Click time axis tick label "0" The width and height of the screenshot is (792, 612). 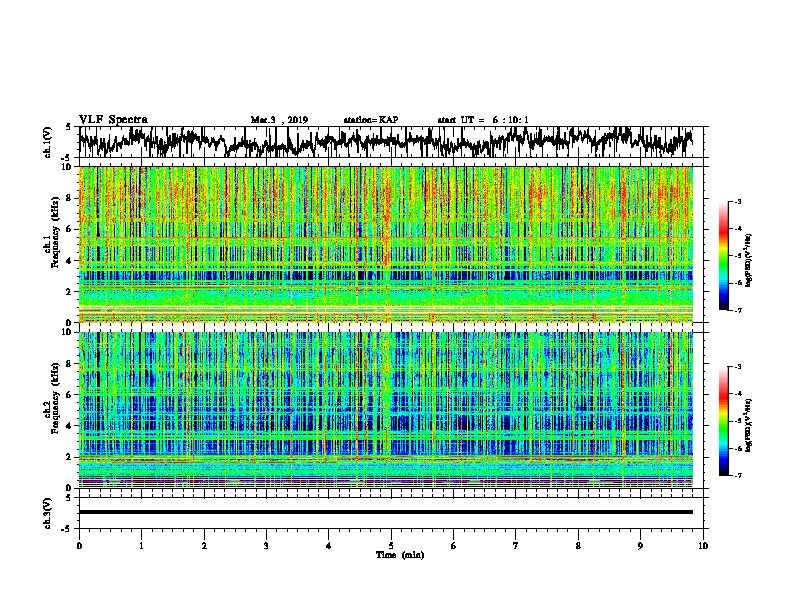[79, 546]
